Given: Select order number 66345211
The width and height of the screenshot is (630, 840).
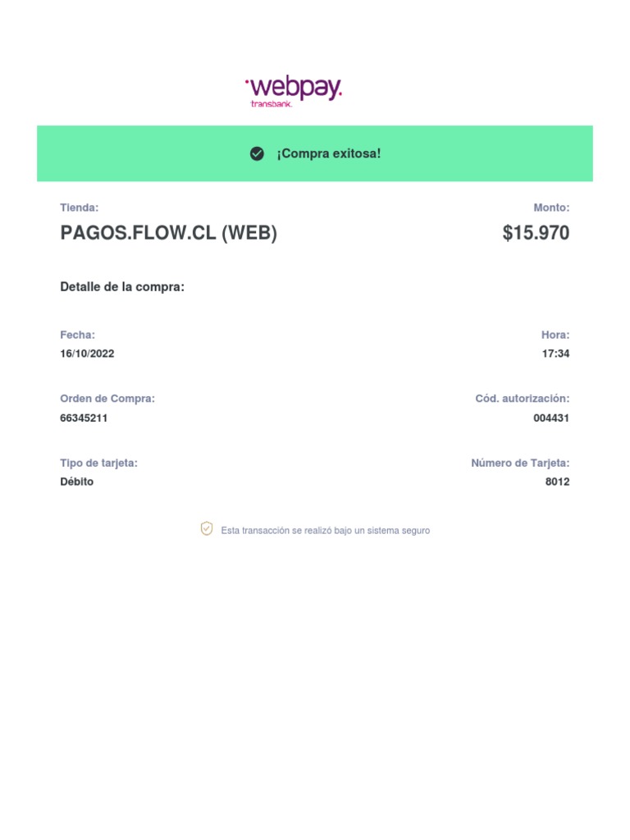Looking at the screenshot, I should 84,418.
